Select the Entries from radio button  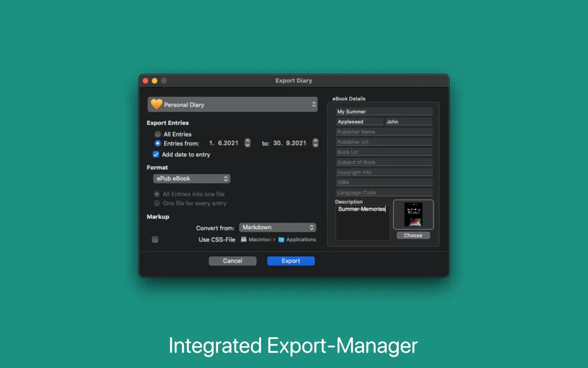pyautogui.click(x=158, y=144)
